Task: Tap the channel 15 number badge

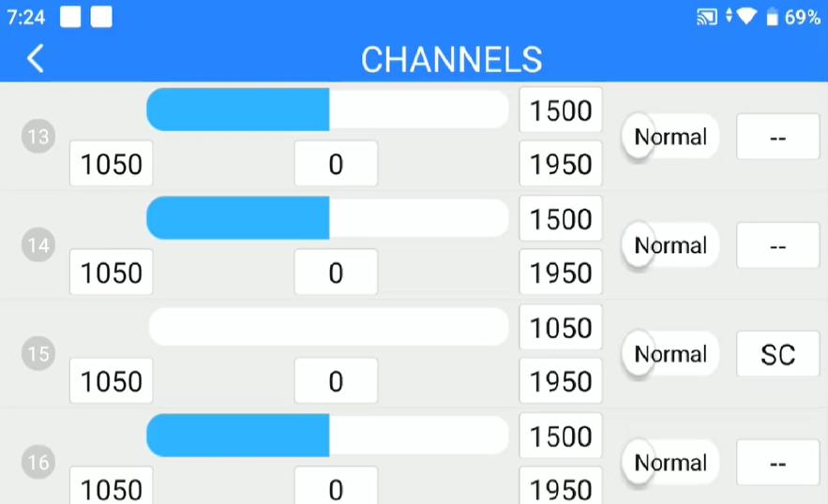Action: tap(38, 354)
